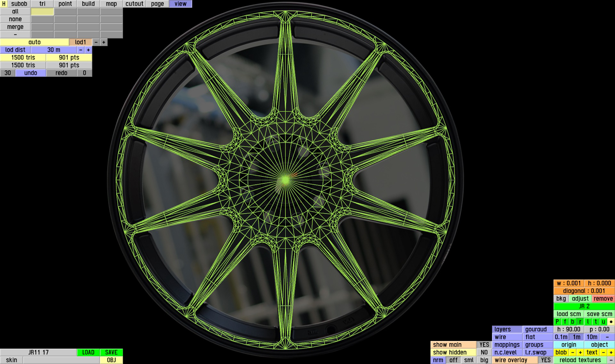Image resolution: width=615 pixels, height=364 pixels.
Task: Toggle the wire overlay YES setting
Action: [x=545, y=360]
